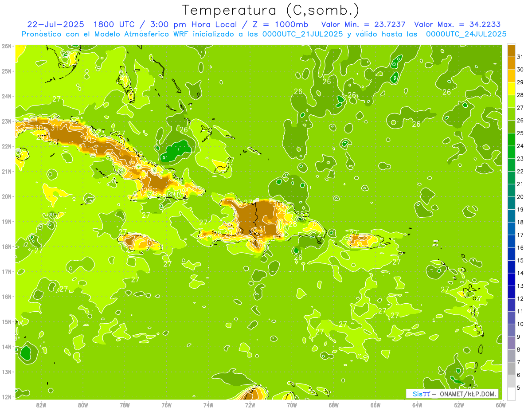Click the warm orange area over Puerto Rico

(363, 240)
